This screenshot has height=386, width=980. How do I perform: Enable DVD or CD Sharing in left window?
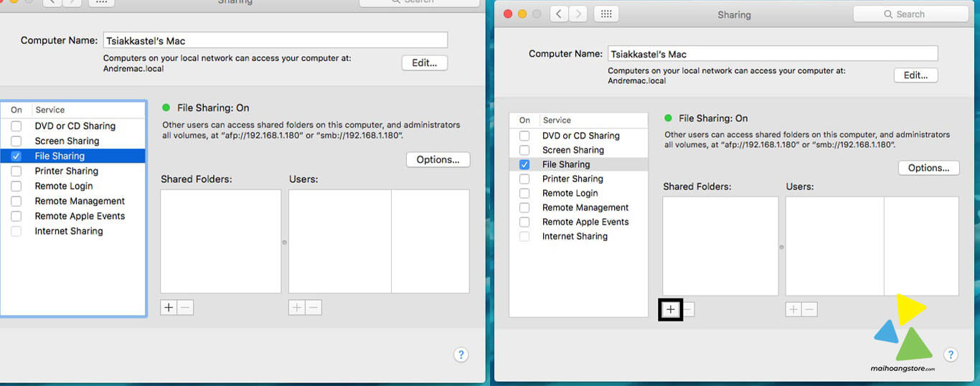[x=17, y=126]
